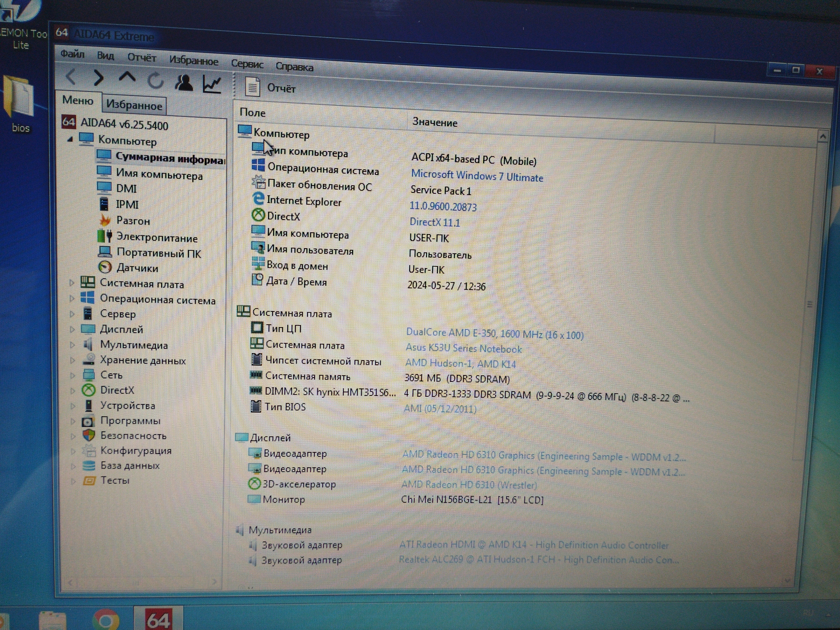Viewport: 840px width, 630px height.
Task: Click the Безопасность shield icon in tree
Action: [x=89, y=435]
